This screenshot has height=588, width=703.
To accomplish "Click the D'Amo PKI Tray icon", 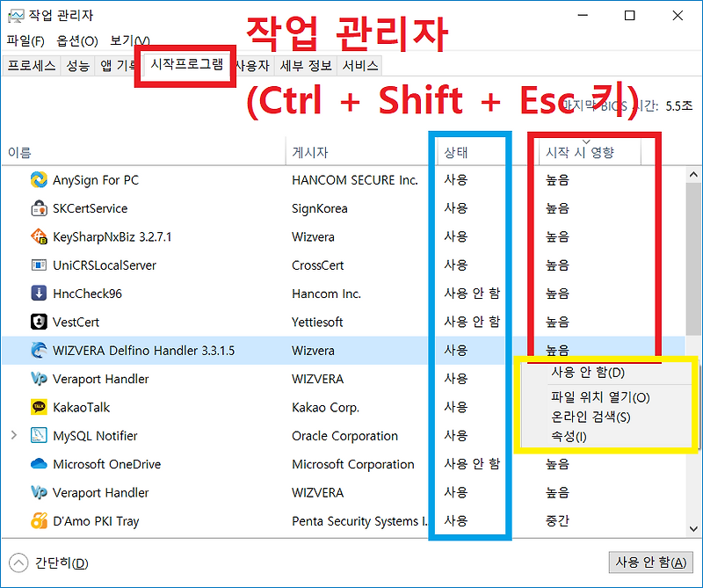I will tap(39, 520).
